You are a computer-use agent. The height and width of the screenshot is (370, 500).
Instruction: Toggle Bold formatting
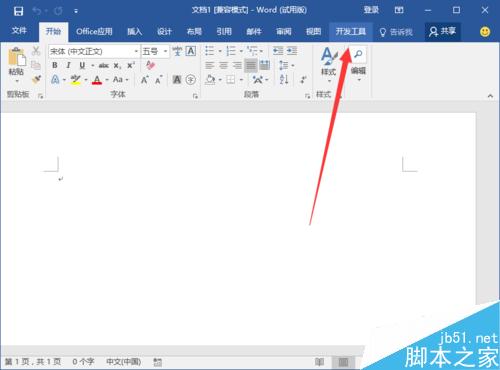pyautogui.click(x=55, y=65)
